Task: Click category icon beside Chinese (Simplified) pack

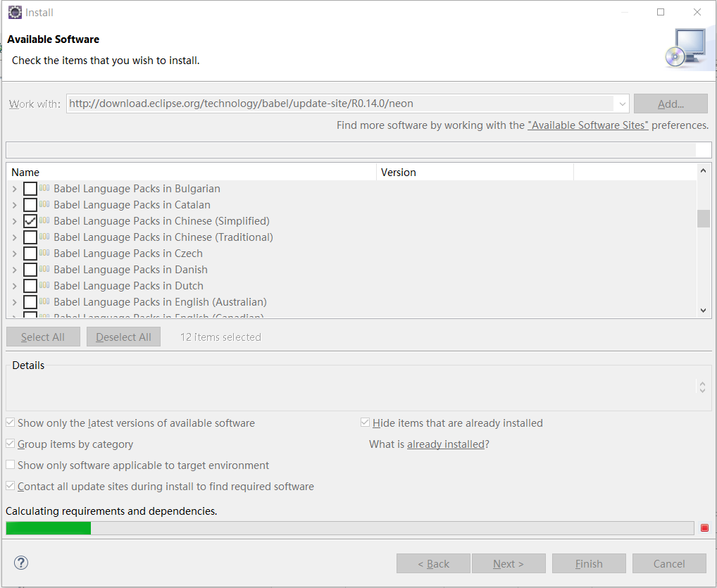Action: [44, 220]
